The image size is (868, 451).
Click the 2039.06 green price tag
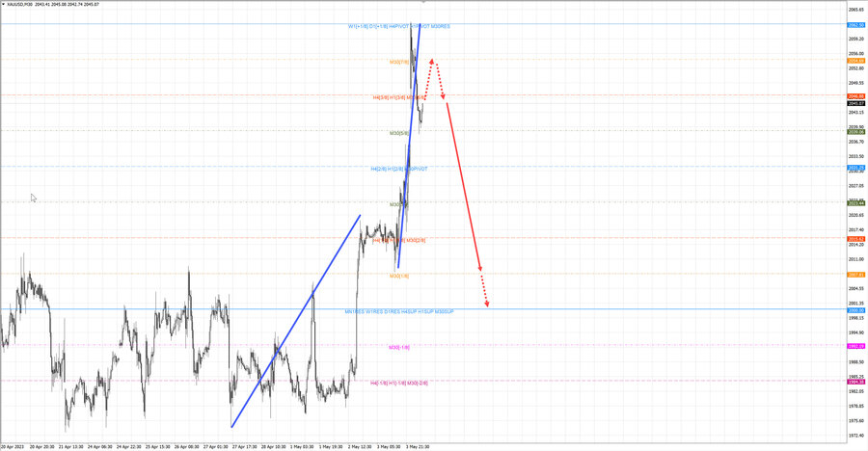pos(855,132)
